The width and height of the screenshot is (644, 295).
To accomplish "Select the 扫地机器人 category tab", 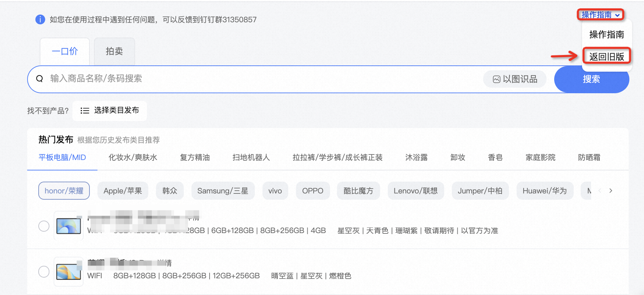I will click(251, 158).
